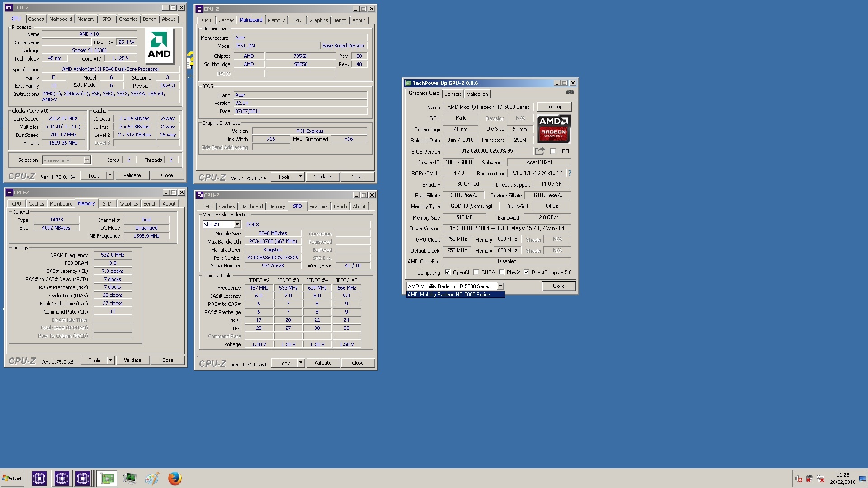This screenshot has width=868, height=488.
Task: Click the AMD logo in the CPU-Z CPU tab
Action: 159,46
